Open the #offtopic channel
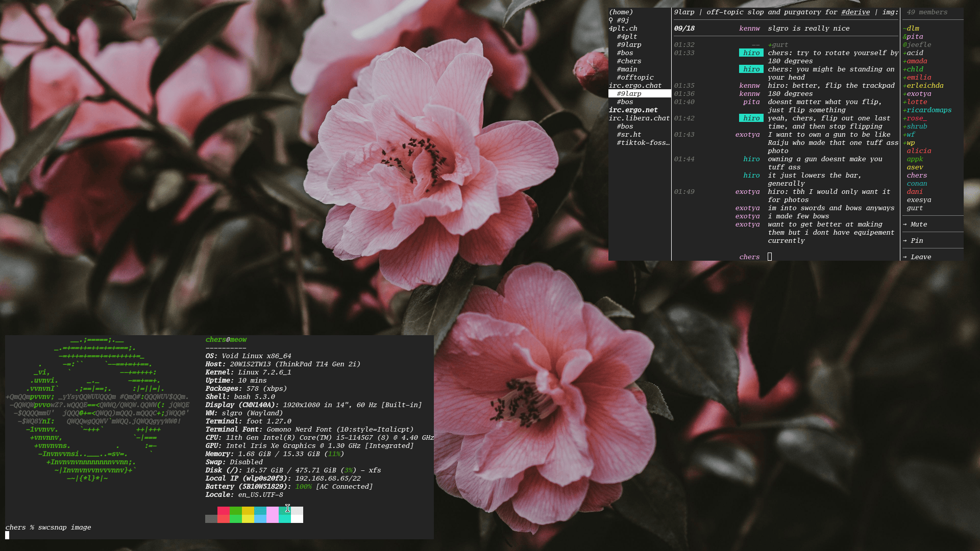 click(635, 78)
